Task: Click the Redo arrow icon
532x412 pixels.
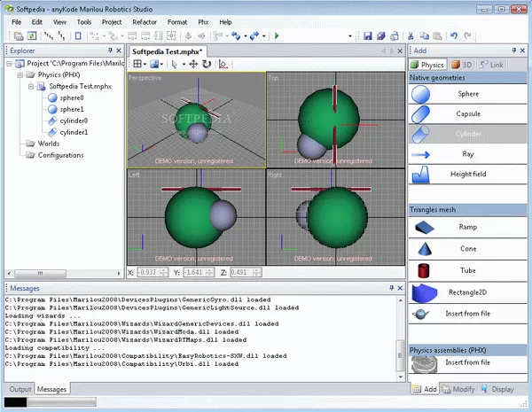Action: [x=467, y=35]
